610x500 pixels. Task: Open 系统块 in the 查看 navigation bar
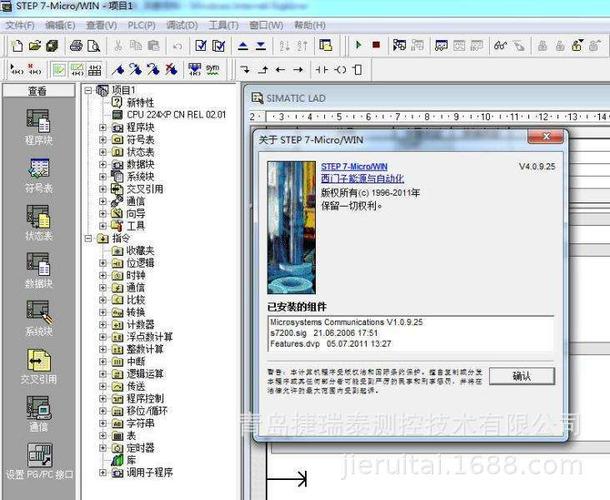click(x=38, y=318)
